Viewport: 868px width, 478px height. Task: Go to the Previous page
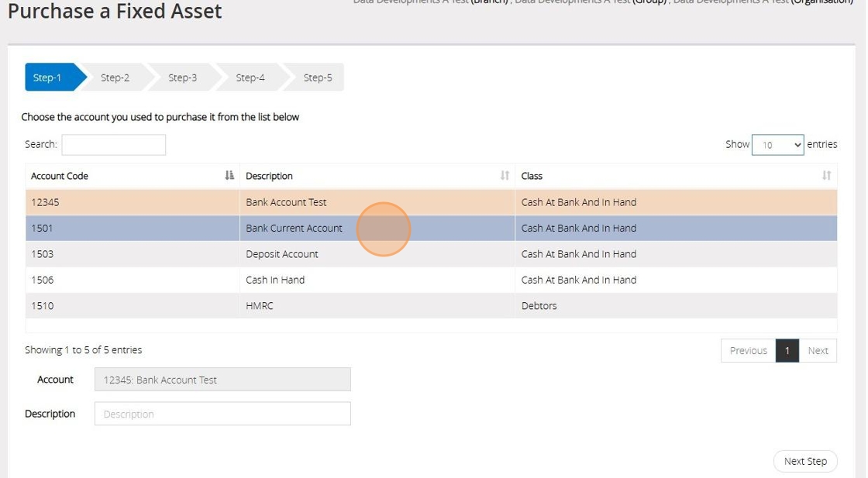click(748, 351)
